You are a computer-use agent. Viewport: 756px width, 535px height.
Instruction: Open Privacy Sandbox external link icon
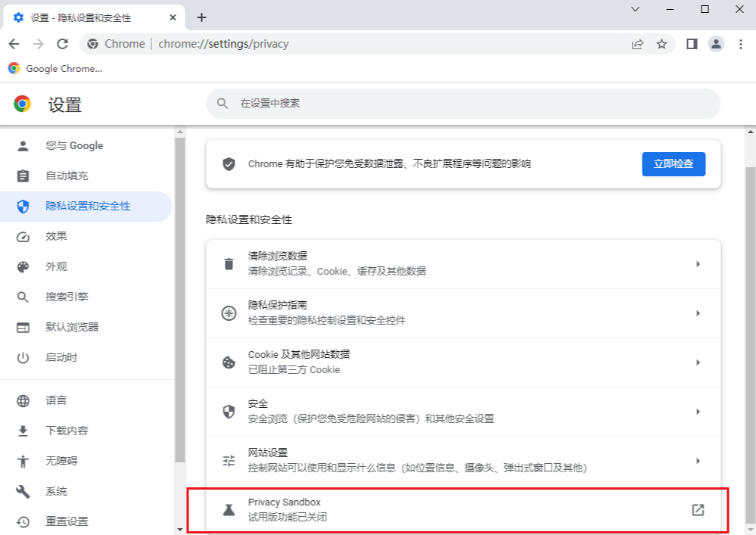(x=698, y=510)
